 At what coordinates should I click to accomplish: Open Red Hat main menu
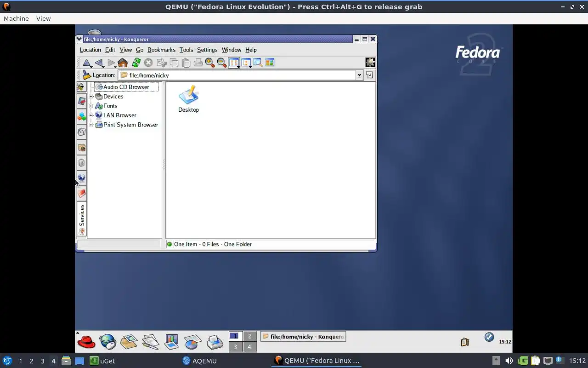pyautogui.click(x=86, y=341)
